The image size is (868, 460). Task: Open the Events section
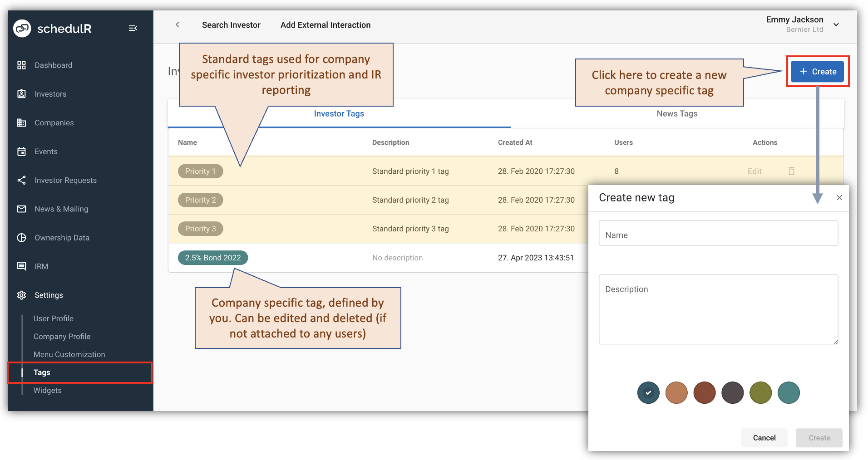pyautogui.click(x=46, y=151)
